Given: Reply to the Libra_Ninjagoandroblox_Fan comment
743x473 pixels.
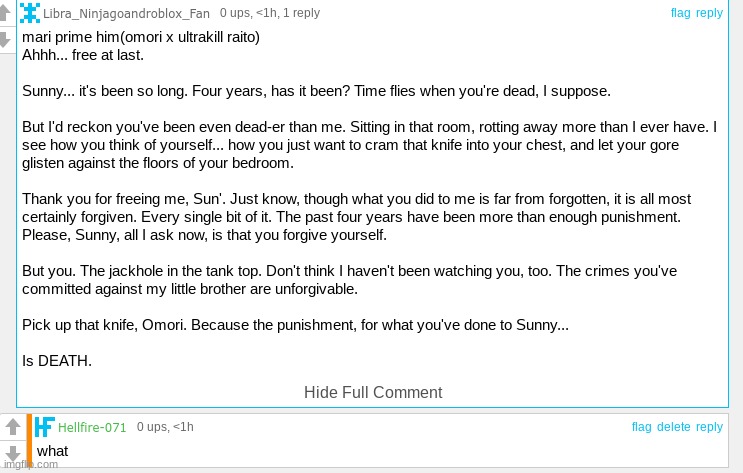Looking at the screenshot, I should (709, 13).
